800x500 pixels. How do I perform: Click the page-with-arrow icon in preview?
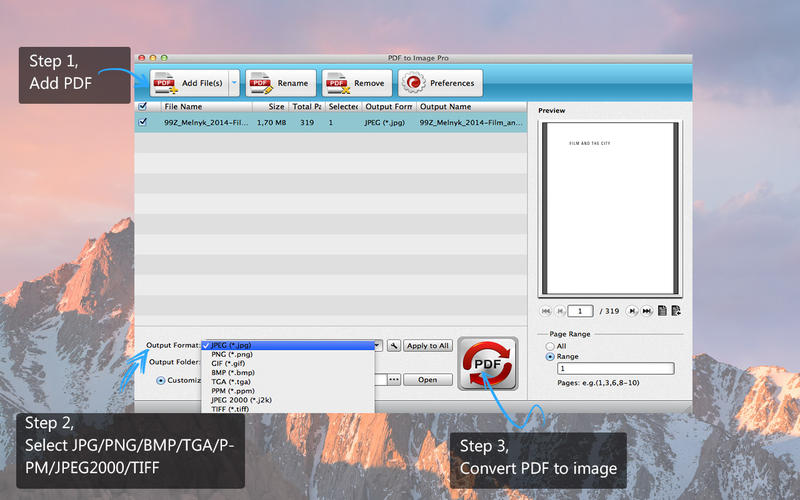676,311
